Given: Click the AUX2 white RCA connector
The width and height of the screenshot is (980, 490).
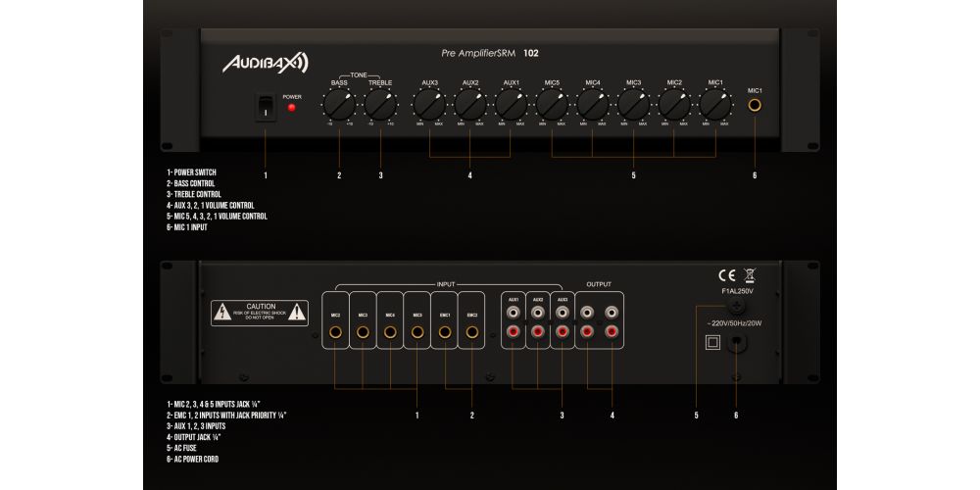Looking at the screenshot, I should (x=537, y=312).
